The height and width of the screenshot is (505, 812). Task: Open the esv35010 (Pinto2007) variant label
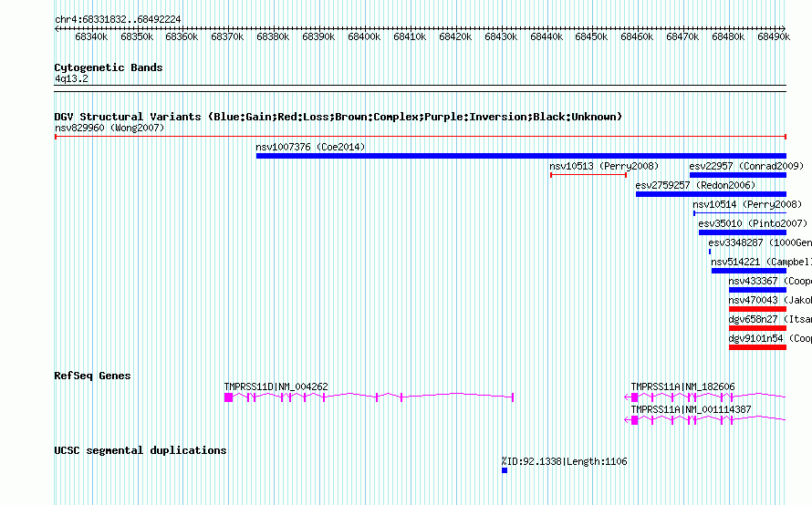tap(753, 223)
